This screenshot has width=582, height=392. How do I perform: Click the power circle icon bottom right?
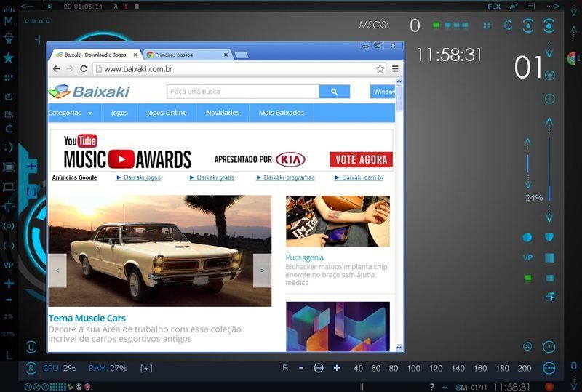[x=549, y=347]
